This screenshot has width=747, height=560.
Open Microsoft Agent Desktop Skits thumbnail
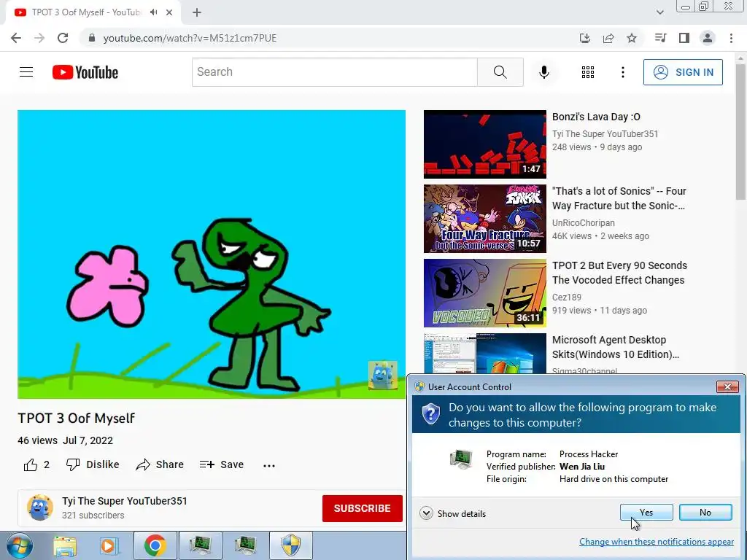click(485, 354)
